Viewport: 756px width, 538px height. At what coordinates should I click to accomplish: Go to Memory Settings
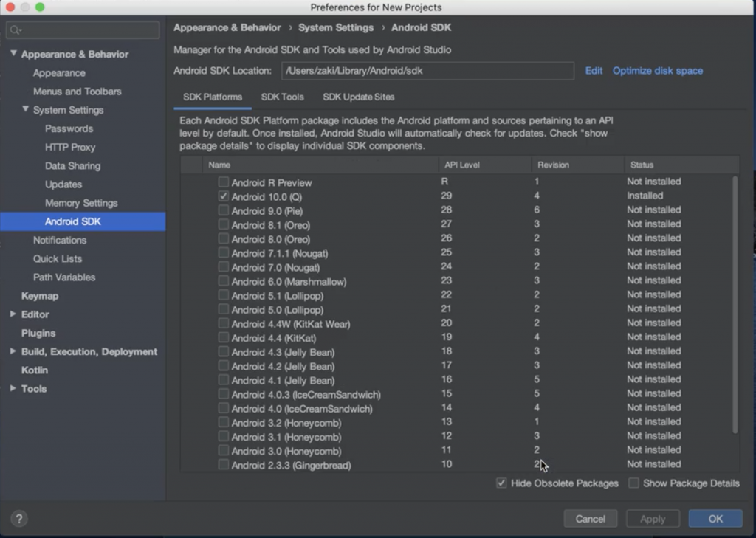(81, 203)
